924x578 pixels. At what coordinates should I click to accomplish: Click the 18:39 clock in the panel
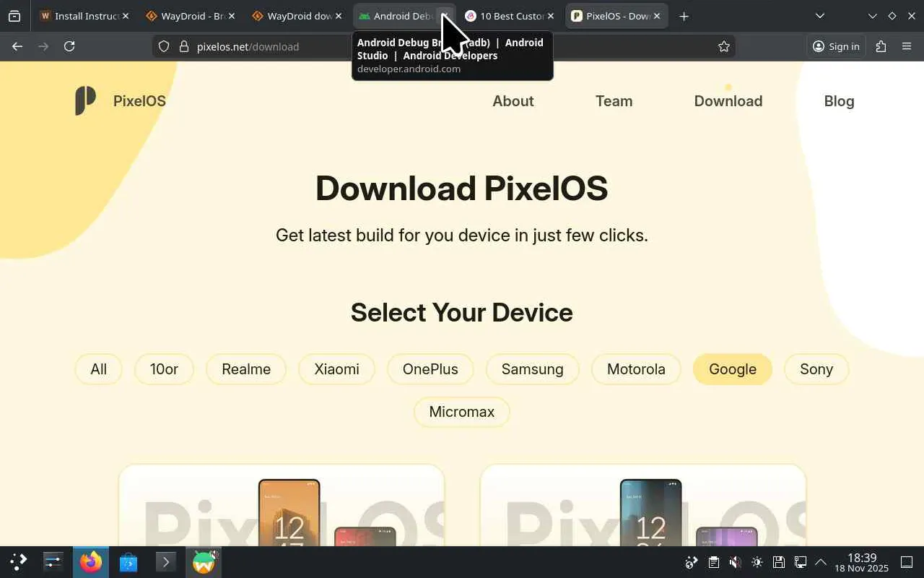click(862, 562)
